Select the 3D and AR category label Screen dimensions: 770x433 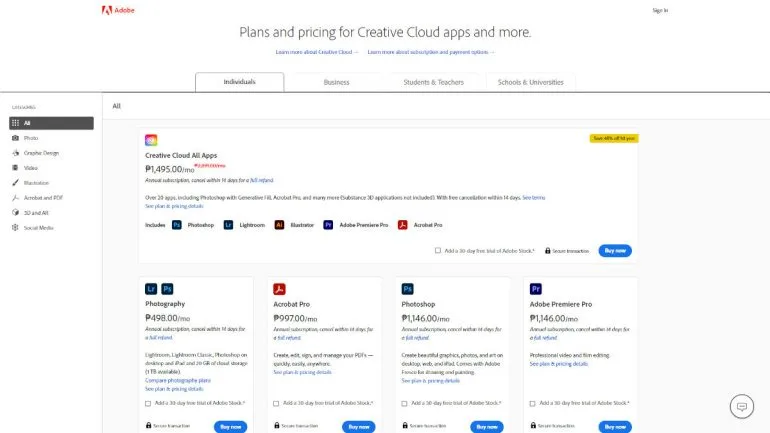coord(36,213)
